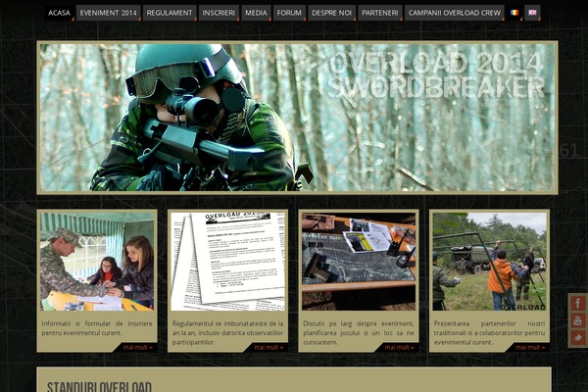Click text 'Discutii pe larg despre eveniment'
The image size is (588, 392).
pyautogui.click(x=359, y=323)
